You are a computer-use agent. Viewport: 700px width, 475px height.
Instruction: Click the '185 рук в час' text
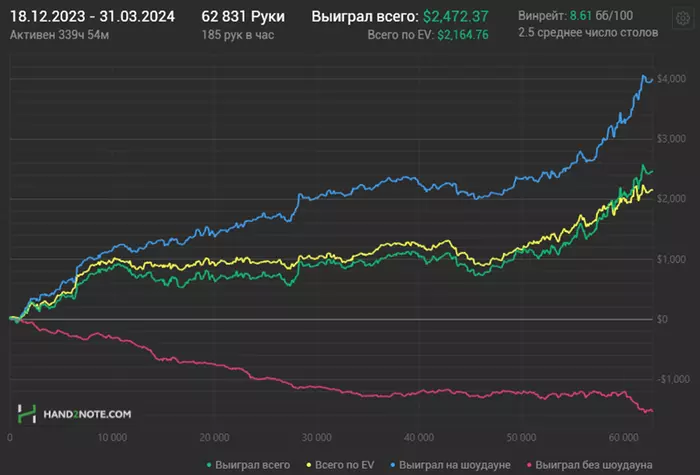(x=238, y=35)
